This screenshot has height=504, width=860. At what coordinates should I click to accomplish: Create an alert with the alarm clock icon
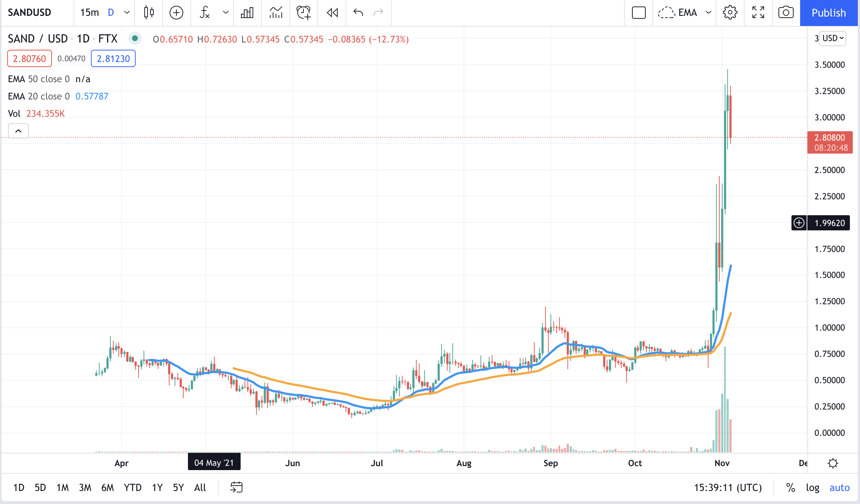[303, 13]
